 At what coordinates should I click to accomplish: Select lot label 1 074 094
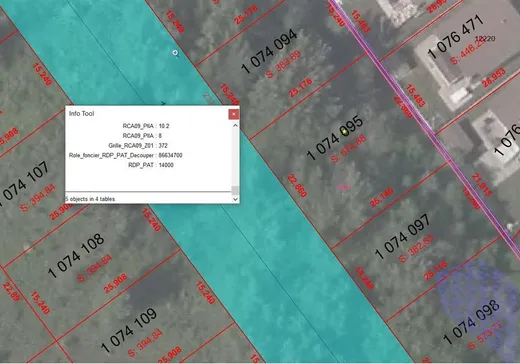coord(269,51)
